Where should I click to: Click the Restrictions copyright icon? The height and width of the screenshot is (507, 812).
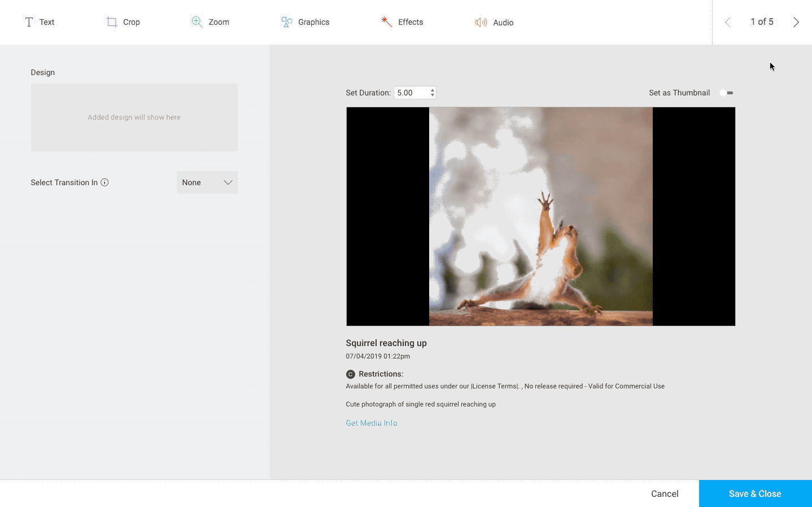[351, 374]
